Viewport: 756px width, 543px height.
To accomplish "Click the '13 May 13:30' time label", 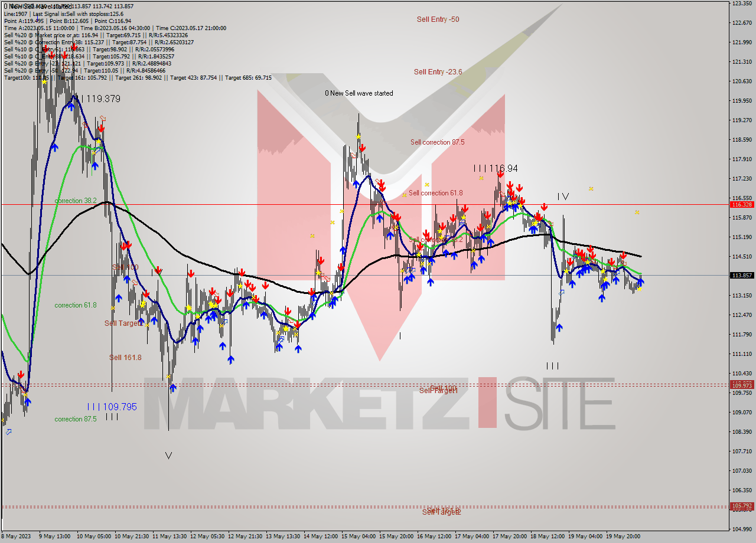I will pos(282,537).
